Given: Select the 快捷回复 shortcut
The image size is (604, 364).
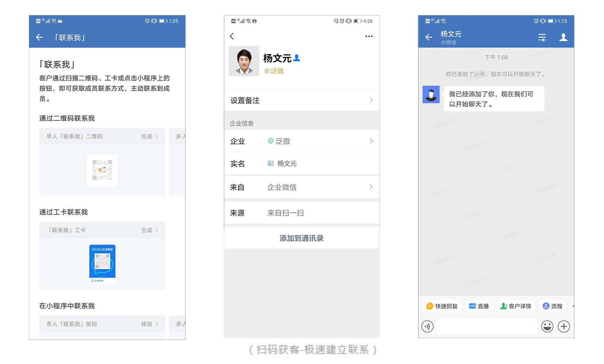Looking at the screenshot, I should click(442, 306).
